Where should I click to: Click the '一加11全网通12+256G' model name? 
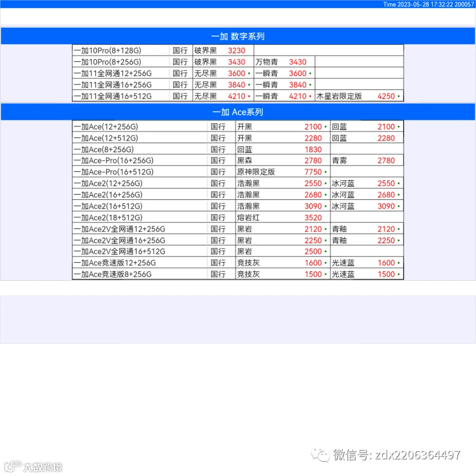coord(113,74)
